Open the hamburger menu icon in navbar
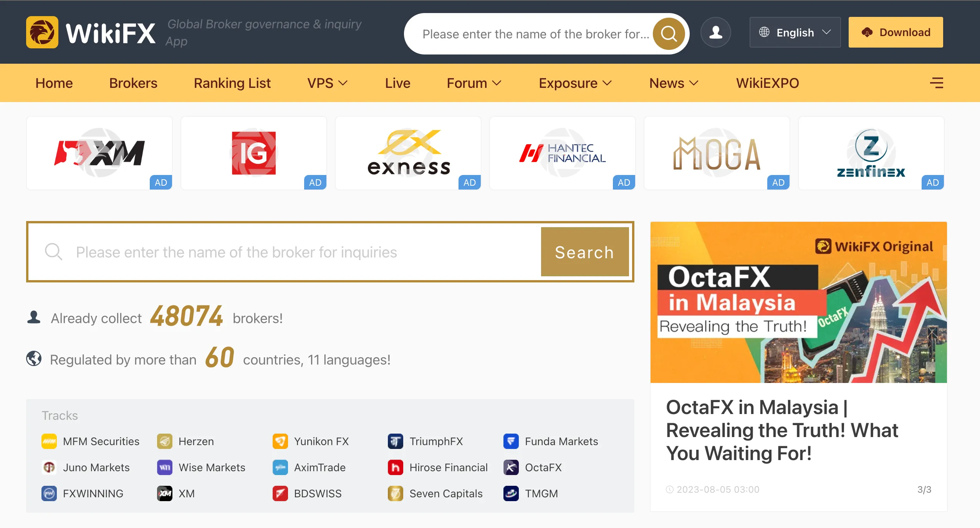The height and width of the screenshot is (528, 980). 937,83
